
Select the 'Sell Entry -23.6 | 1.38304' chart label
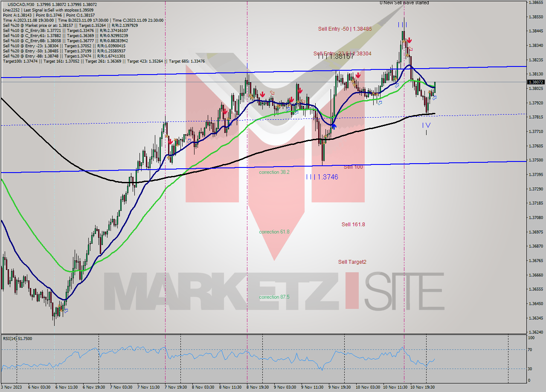(x=342, y=54)
